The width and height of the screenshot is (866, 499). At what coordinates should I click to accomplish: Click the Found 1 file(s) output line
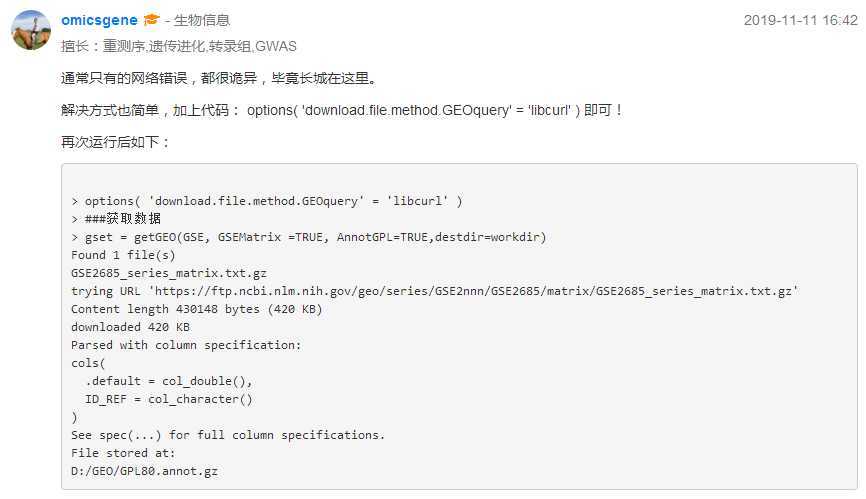[123, 255]
